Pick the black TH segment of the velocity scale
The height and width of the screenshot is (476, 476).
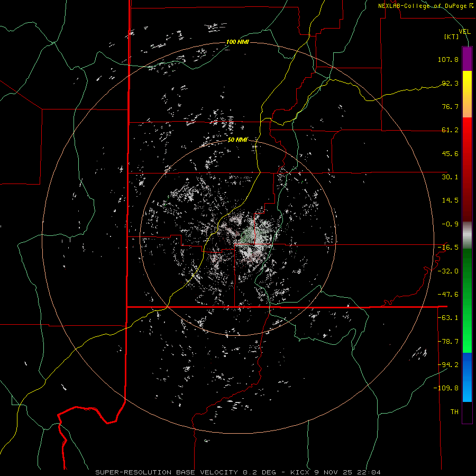(467, 412)
